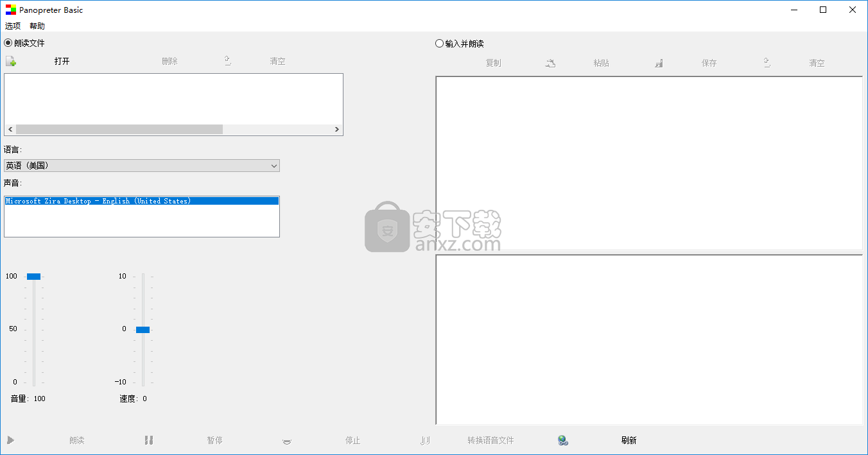Click the stop icon next to 停止
Image resolution: width=868 pixels, height=455 pixels.
click(287, 441)
